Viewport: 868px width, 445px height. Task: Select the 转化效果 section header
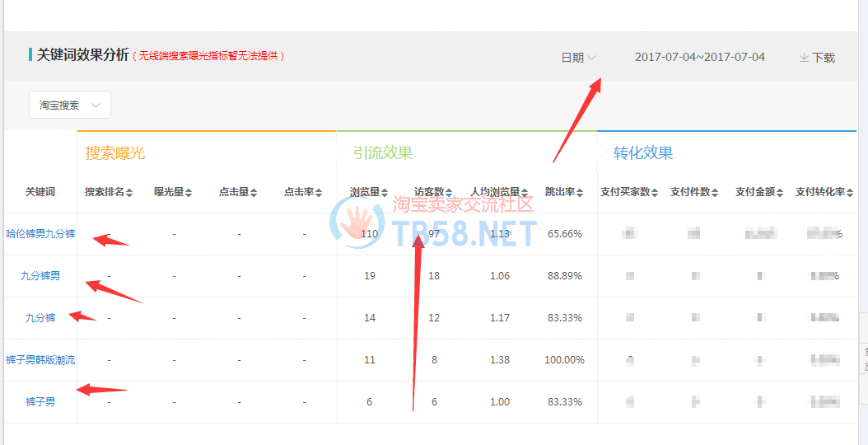pyautogui.click(x=643, y=153)
